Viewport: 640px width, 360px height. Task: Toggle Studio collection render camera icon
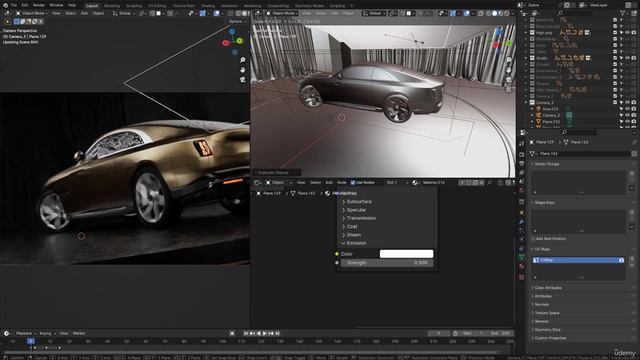point(633,58)
